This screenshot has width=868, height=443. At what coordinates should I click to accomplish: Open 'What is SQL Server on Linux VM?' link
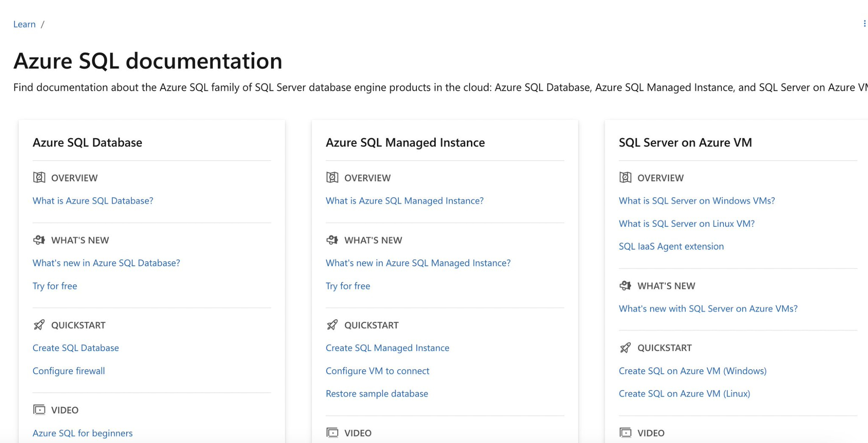pyautogui.click(x=686, y=224)
